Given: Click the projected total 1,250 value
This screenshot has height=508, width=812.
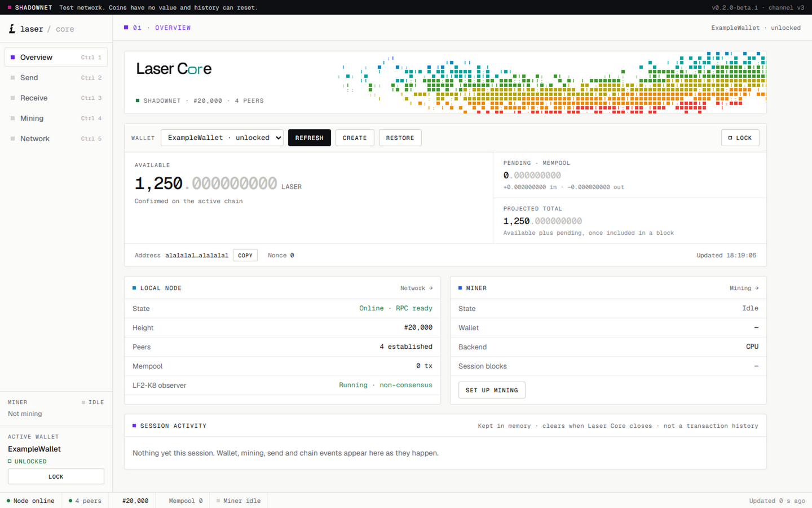Looking at the screenshot, I should tap(542, 221).
